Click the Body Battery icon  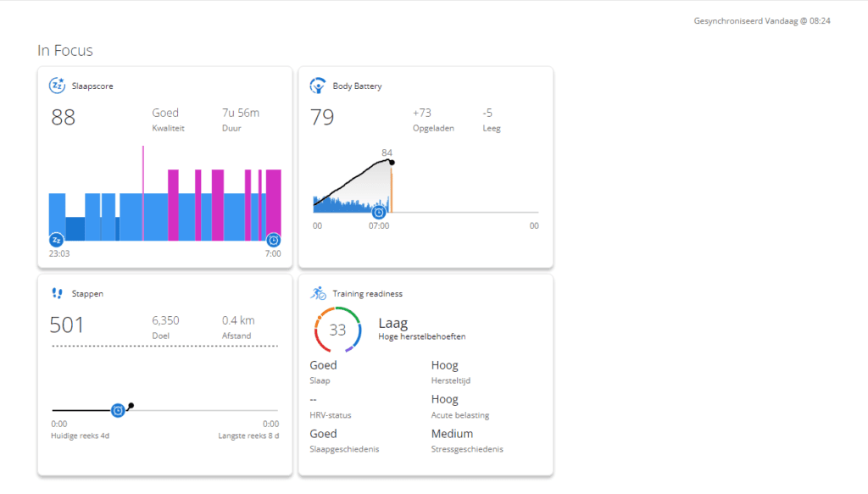317,84
